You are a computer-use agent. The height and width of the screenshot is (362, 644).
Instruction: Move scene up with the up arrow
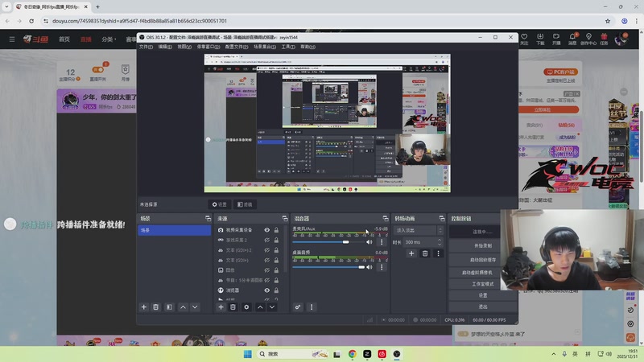click(184, 307)
